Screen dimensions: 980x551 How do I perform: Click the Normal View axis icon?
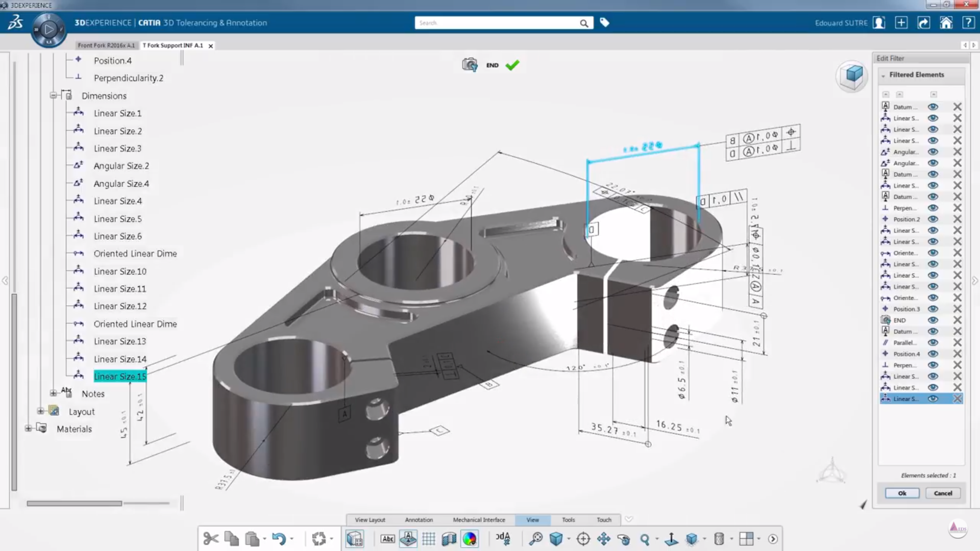tap(671, 539)
